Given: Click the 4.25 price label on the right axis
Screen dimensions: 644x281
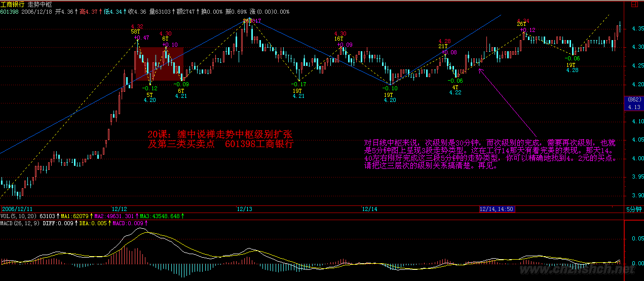Looking at the screenshot, I should [x=637, y=66].
